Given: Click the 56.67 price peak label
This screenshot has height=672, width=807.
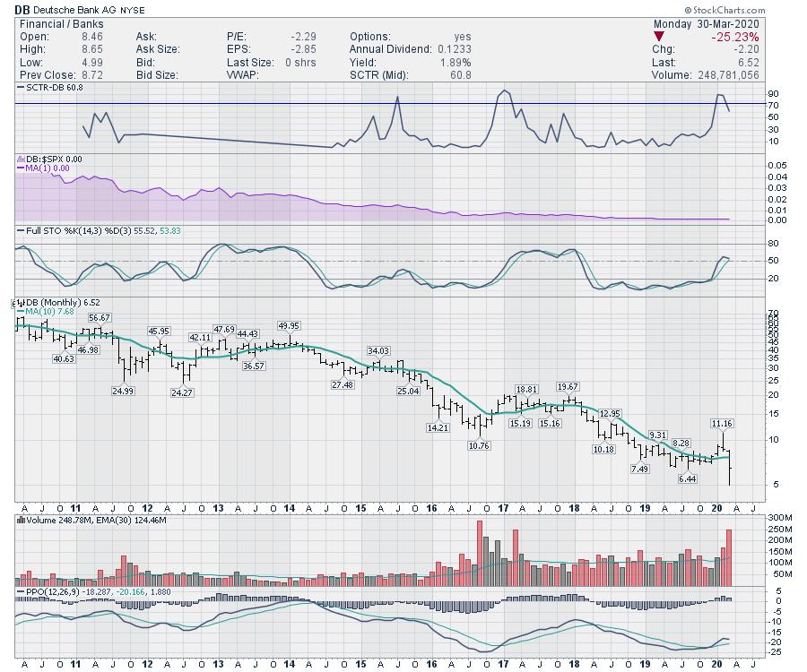Looking at the screenshot, I should tap(100, 318).
